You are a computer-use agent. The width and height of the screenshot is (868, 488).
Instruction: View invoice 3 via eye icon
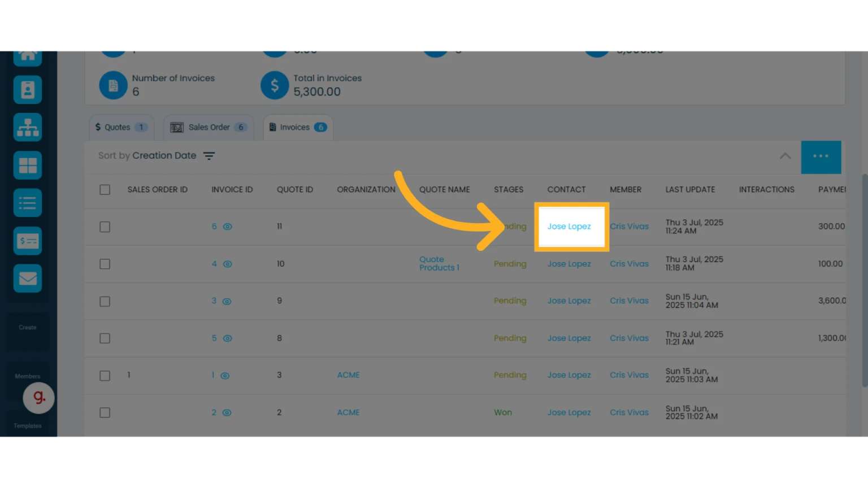(x=227, y=301)
